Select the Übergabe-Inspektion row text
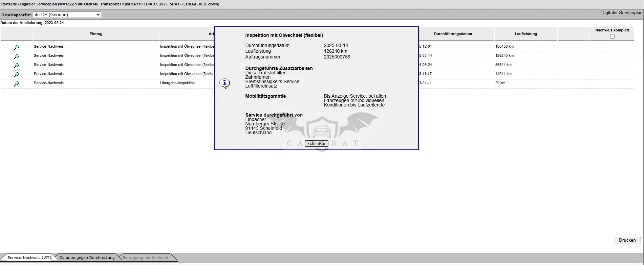 (177, 83)
